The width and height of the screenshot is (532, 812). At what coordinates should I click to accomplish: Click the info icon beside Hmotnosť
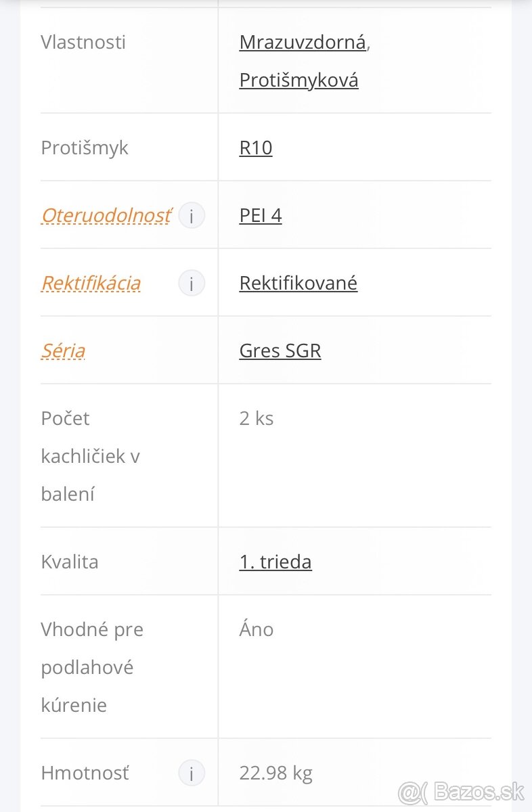192,772
